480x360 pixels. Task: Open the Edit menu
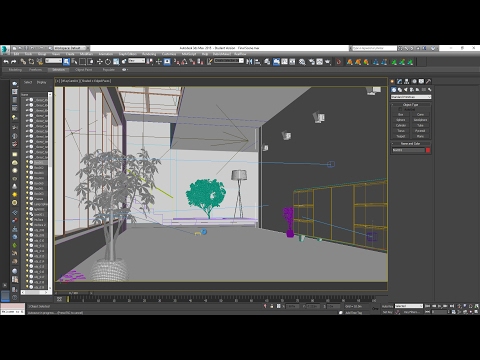[16, 54]
